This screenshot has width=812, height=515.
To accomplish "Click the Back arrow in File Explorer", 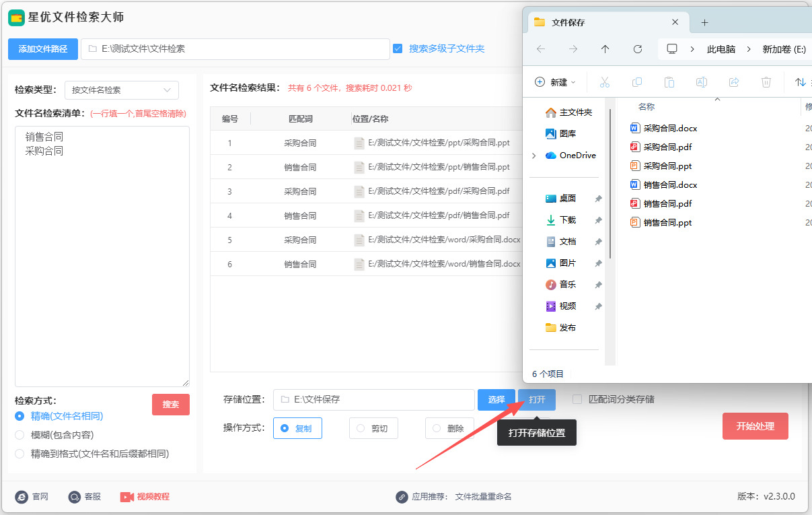I will click(541, 49).
